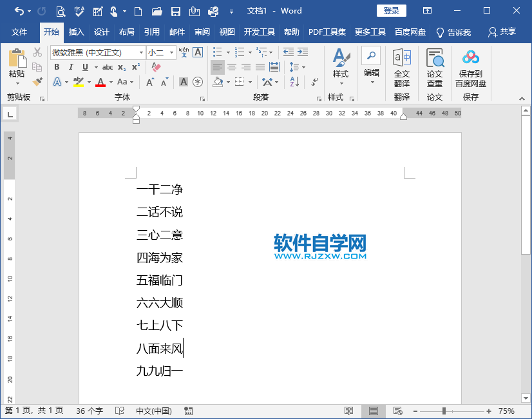Open the font name dropdown

point(142,52)
